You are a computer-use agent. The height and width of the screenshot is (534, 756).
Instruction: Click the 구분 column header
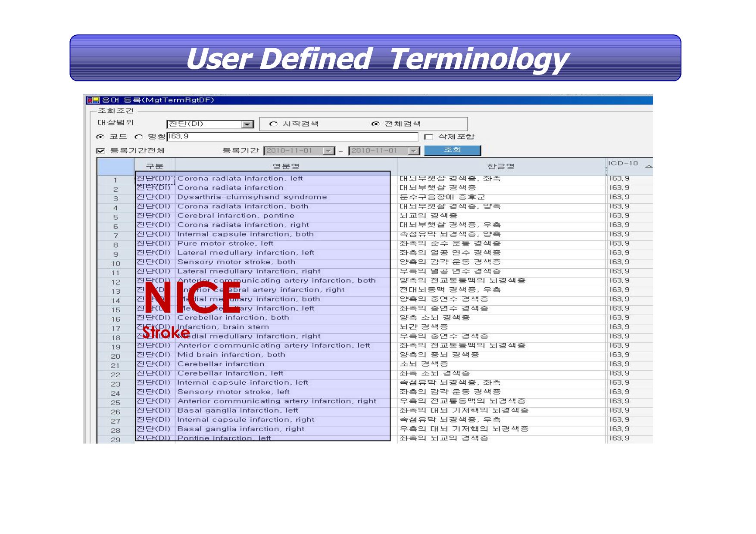tap(155, 166)
